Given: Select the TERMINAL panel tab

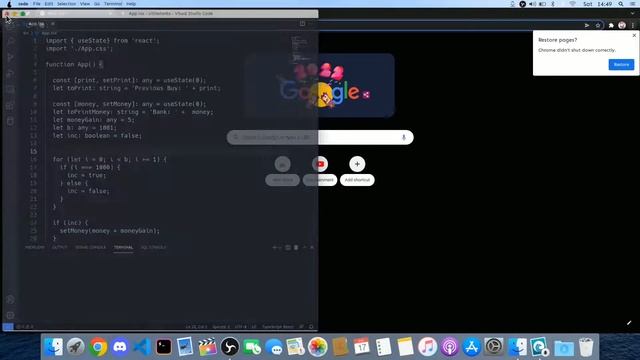Looking at the screenshot, I should (x=123, y=247).
